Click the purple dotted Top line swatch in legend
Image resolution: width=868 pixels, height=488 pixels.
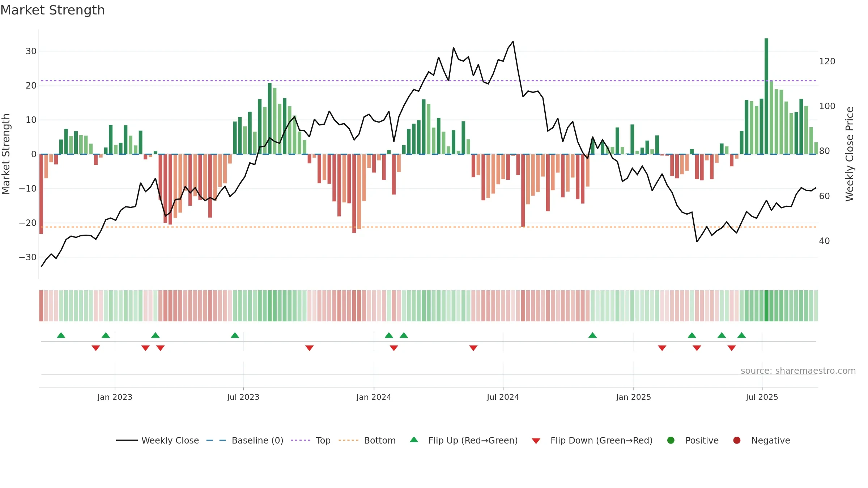pos(301,440)
